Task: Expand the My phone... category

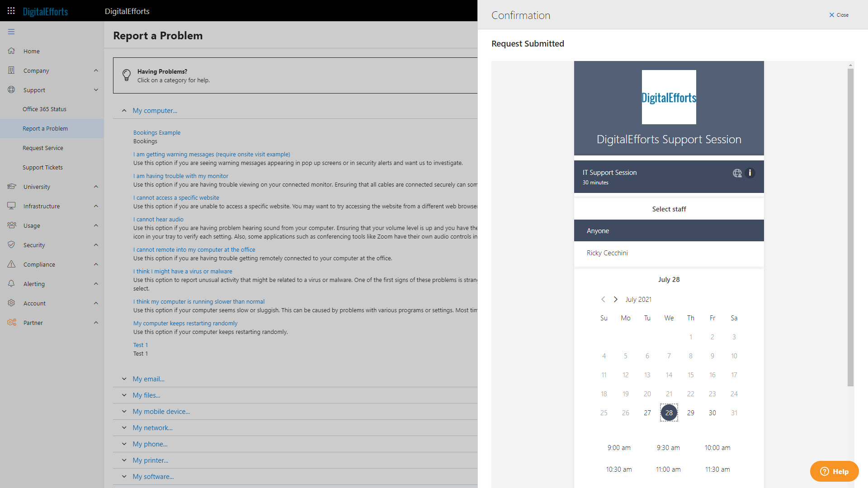Action: (124, 444)
